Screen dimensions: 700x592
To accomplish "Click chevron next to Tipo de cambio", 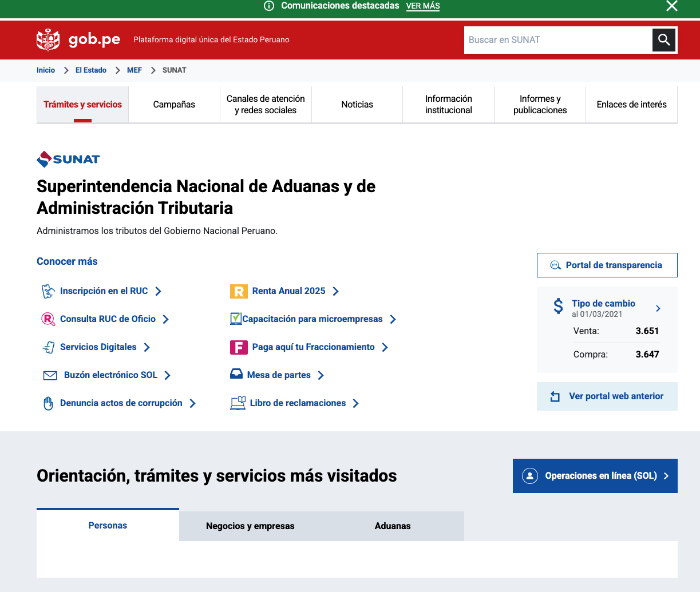I will pos(658,308).
